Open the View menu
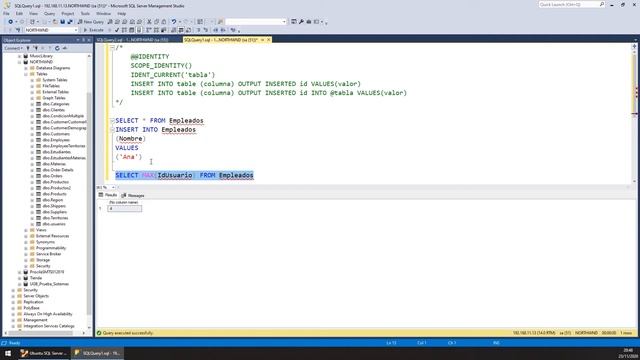The width and height of the screenshot is (640, 360). (x=33, y=13)
